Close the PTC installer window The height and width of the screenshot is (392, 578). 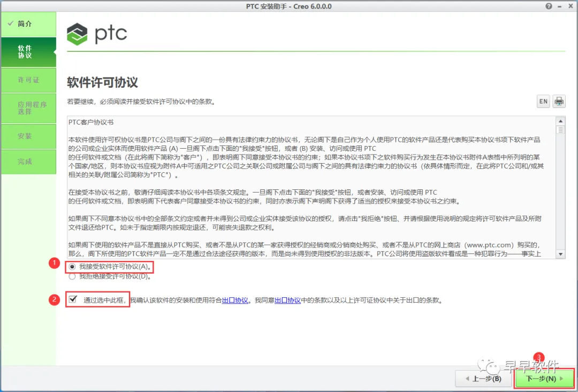[571, 6]
